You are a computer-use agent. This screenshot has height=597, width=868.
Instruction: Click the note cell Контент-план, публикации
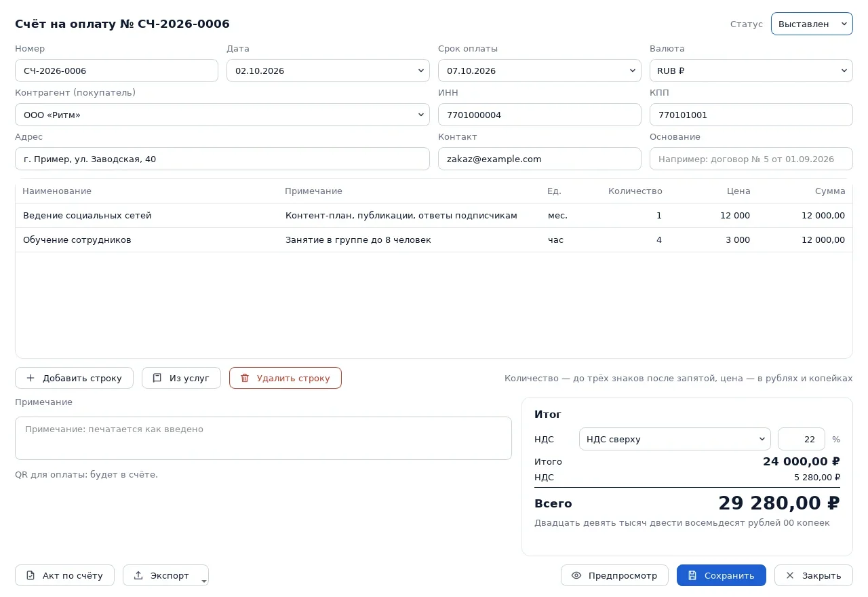click(401, 216)
